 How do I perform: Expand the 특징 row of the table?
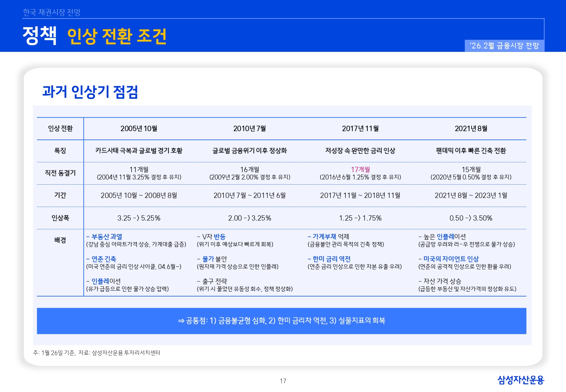coord(60,150)
